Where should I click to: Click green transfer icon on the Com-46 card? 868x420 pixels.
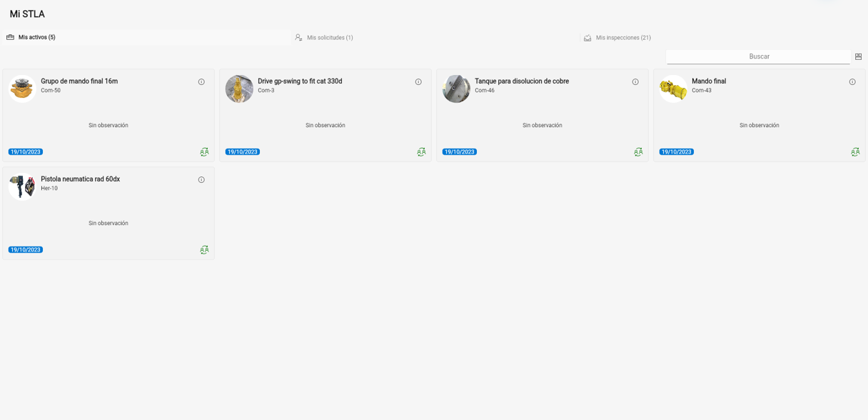pos(638,152)
